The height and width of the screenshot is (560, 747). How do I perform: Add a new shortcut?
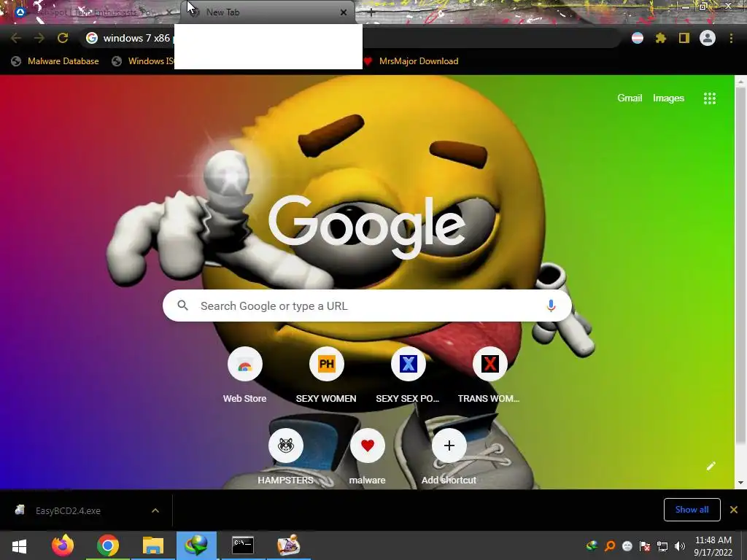(449, 457)
